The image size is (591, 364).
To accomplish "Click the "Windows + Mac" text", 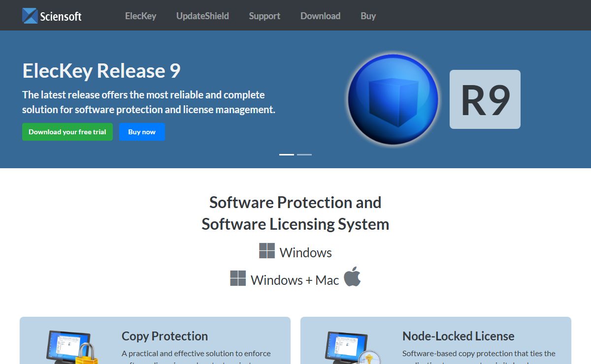I will [x=295, y=280].
